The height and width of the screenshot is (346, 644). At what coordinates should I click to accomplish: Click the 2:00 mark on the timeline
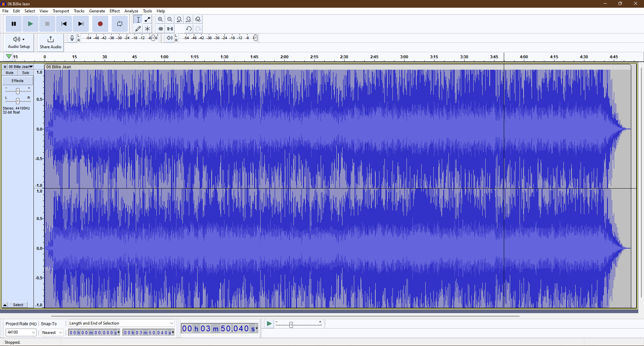(284, 57)
